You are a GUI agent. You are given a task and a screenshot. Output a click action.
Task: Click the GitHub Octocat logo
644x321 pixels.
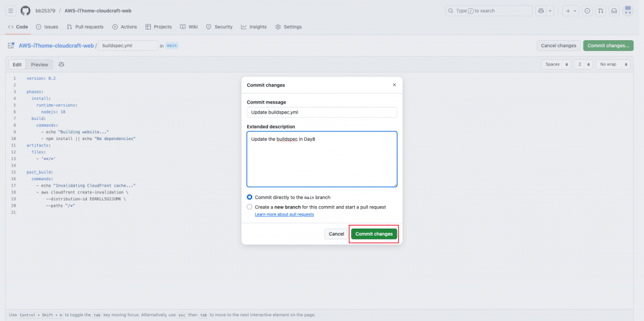tap(26, 11)
